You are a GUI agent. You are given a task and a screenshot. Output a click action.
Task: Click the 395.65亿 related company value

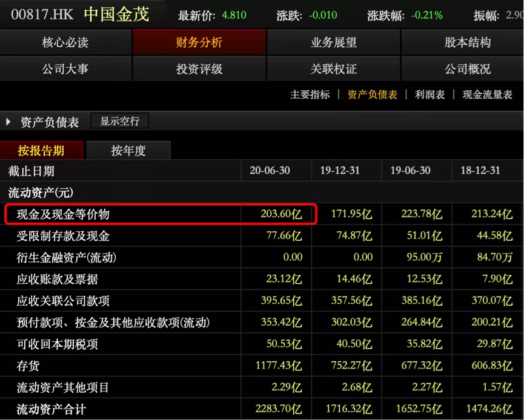pyautogui.click(x=281, y=301)
